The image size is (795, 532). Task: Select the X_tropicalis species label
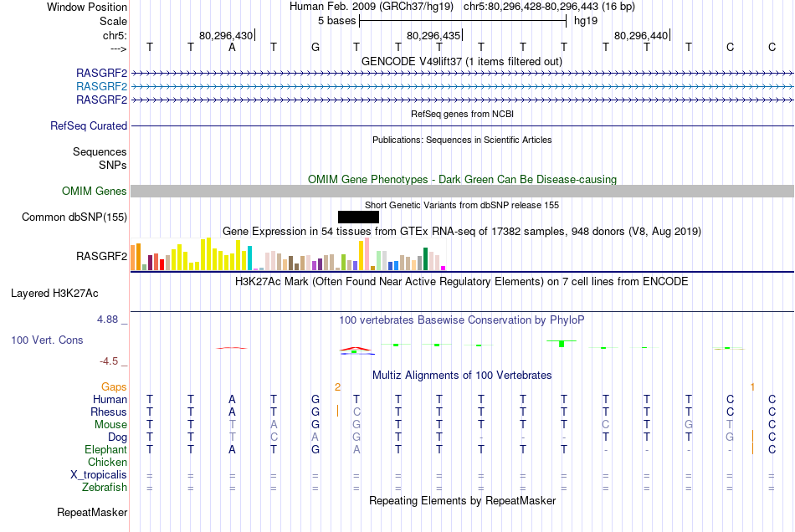click(99, 475)
